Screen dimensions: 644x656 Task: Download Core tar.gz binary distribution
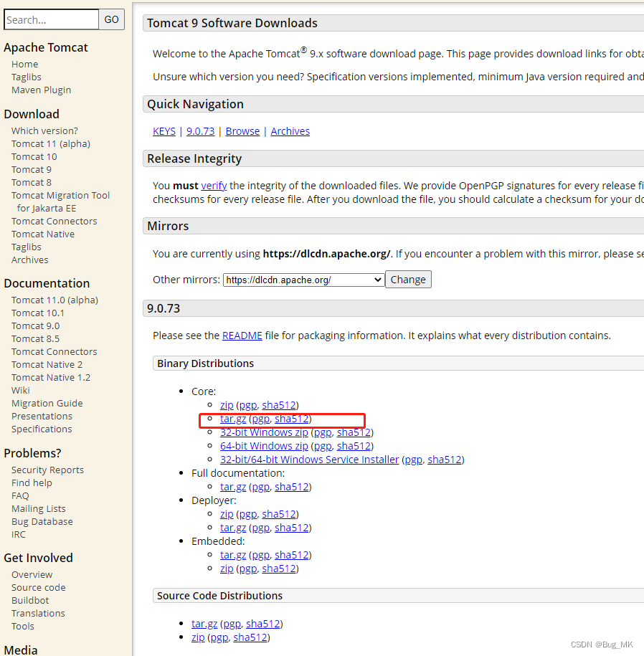233,419
